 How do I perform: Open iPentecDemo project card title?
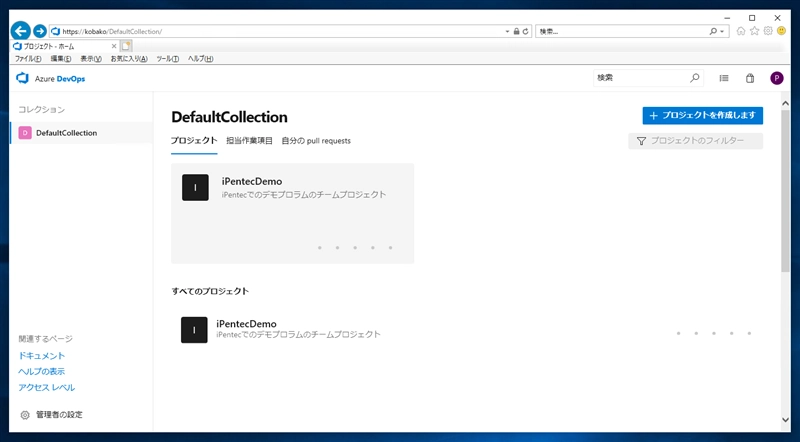pos(252,181)
